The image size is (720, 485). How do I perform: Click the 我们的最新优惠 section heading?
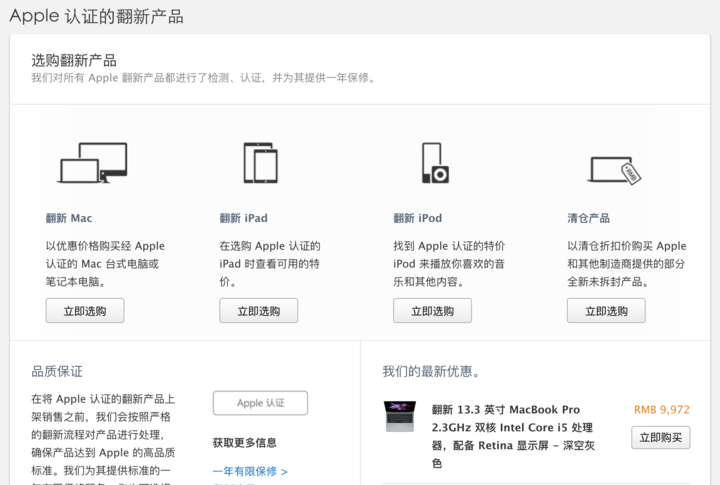click(x=431, y=371)
